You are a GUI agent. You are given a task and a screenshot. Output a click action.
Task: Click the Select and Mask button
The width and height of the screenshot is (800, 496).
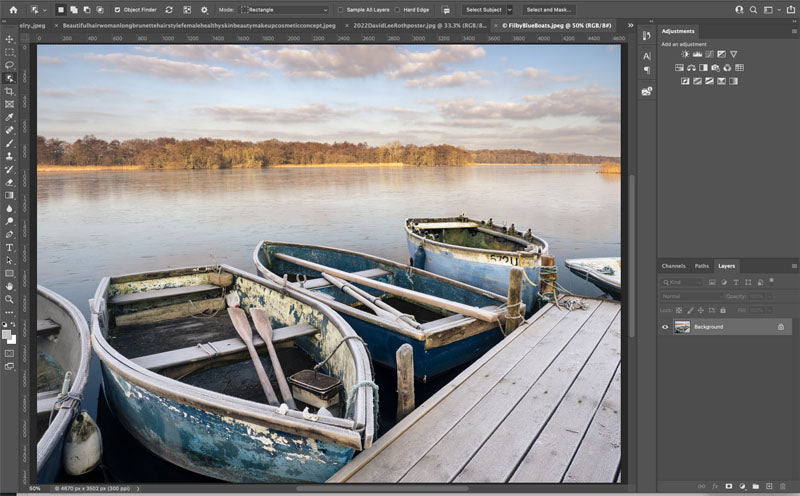click(549, 10)
